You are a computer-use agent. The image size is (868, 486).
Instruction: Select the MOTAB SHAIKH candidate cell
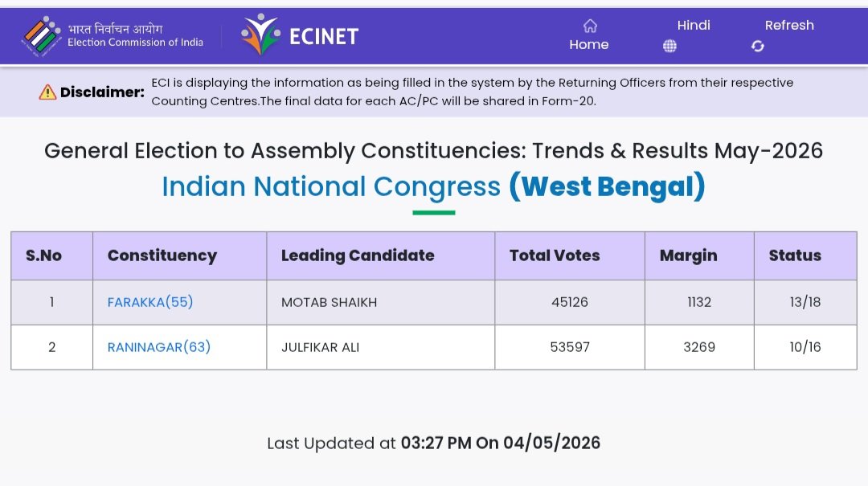[381, 302]
